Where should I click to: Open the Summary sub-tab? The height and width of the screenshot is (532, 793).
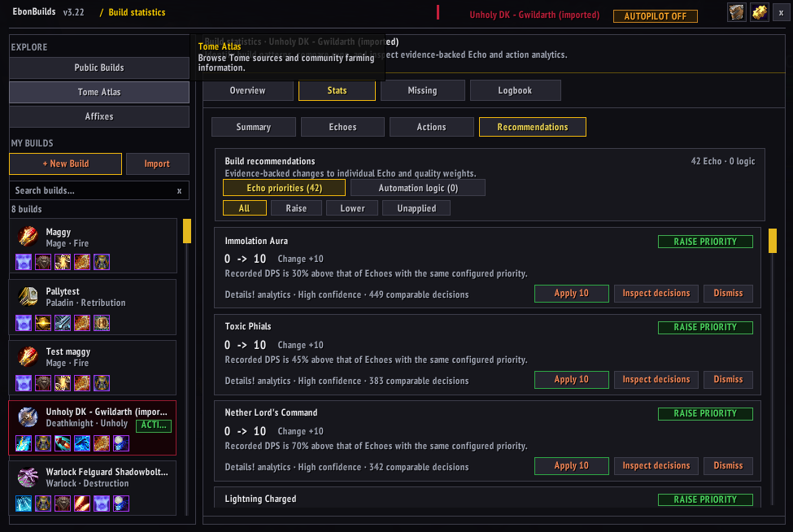[x=254, y=127]
